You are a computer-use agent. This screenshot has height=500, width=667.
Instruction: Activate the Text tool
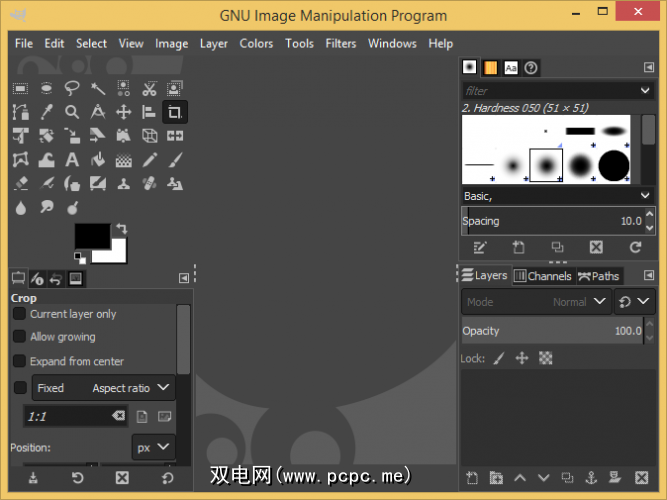[x=72, y=160]
